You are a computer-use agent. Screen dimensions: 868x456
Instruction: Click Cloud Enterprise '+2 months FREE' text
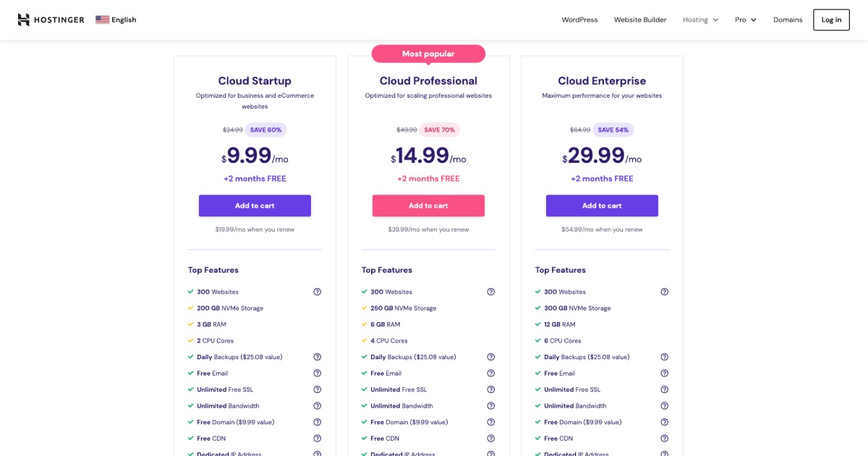point(602,179)
